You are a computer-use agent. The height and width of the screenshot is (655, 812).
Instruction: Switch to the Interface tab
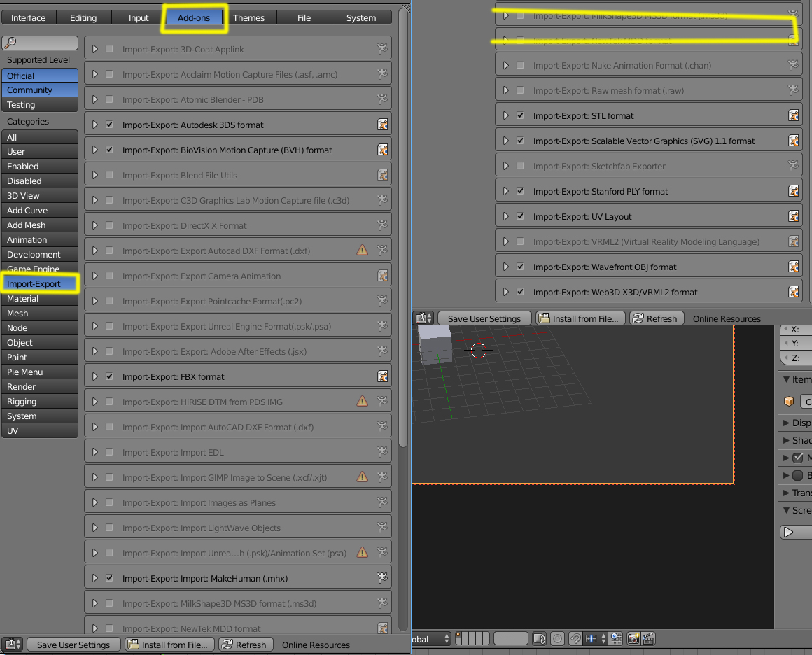pos(29,17)
